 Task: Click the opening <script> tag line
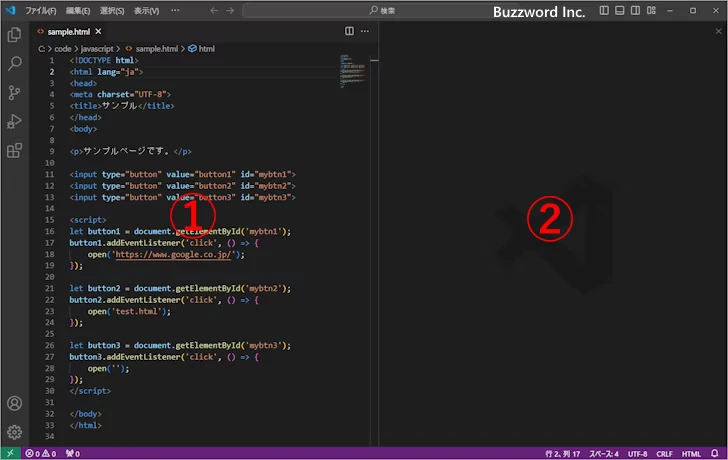coord(88,220)
